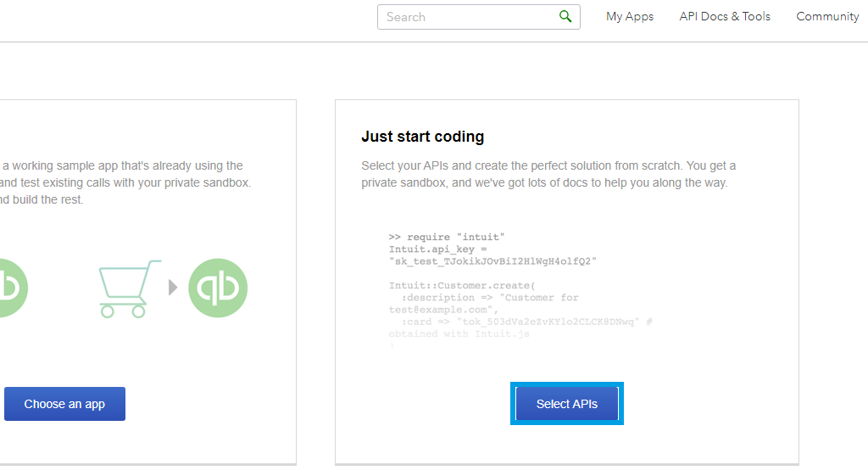Click the cut-off QuickBooks logo at left edge
Viewport: 868px width, 476px height.
[x=13, y=288]
